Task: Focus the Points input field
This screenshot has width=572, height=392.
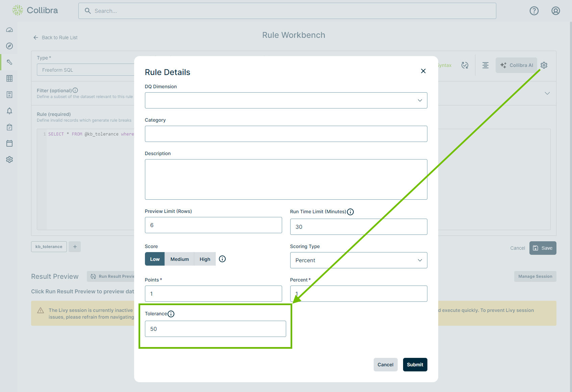Action: (x=213, y=294)
